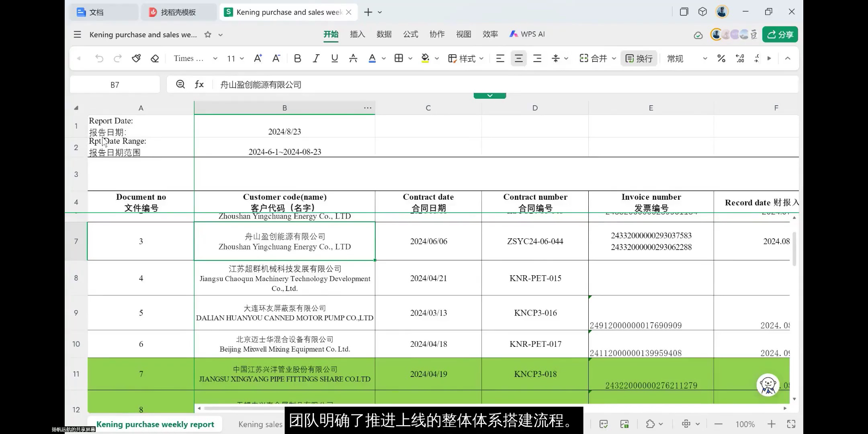Zoom in with the plus control
The height and width of the screenshot is (434, 868).
tap(772, 424)
